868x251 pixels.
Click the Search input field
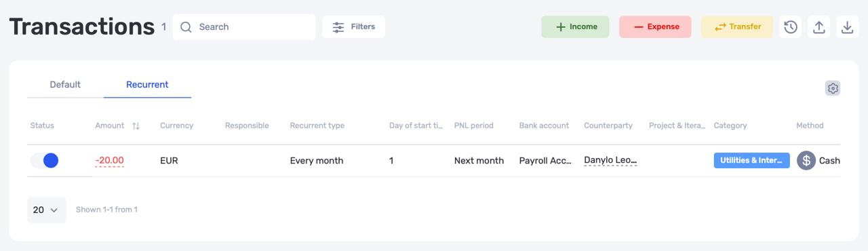[244, 27]
